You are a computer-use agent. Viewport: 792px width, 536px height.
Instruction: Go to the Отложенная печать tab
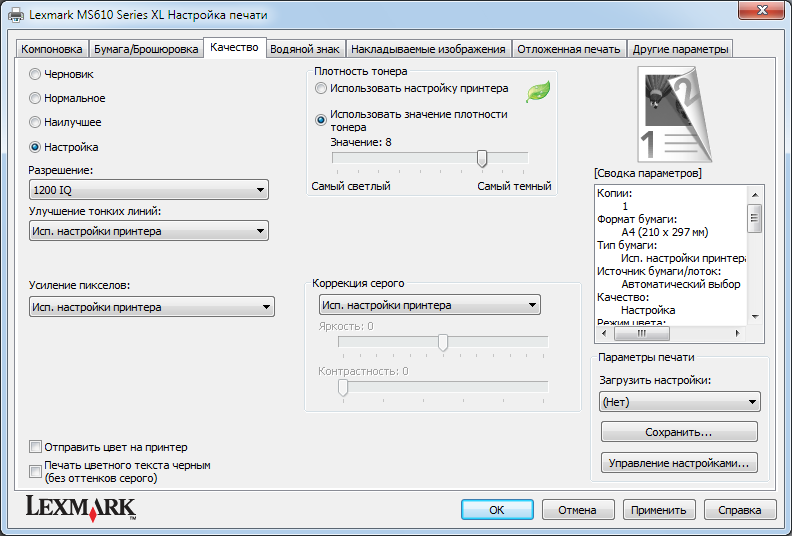(569, 49)
